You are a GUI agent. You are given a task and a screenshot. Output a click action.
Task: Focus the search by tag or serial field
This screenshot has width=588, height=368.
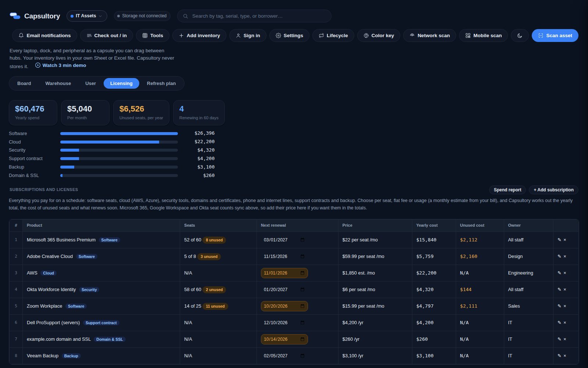coord(254,16)
